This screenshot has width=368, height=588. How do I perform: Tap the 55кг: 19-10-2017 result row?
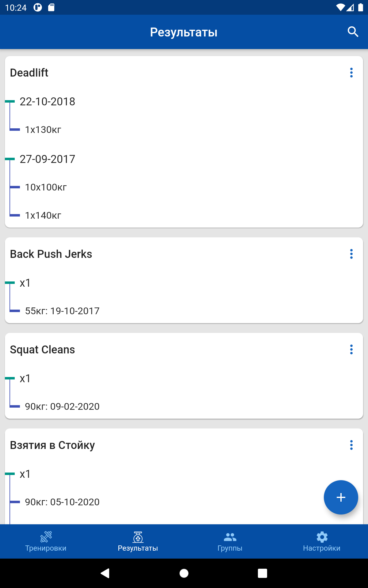pos(62,311)
